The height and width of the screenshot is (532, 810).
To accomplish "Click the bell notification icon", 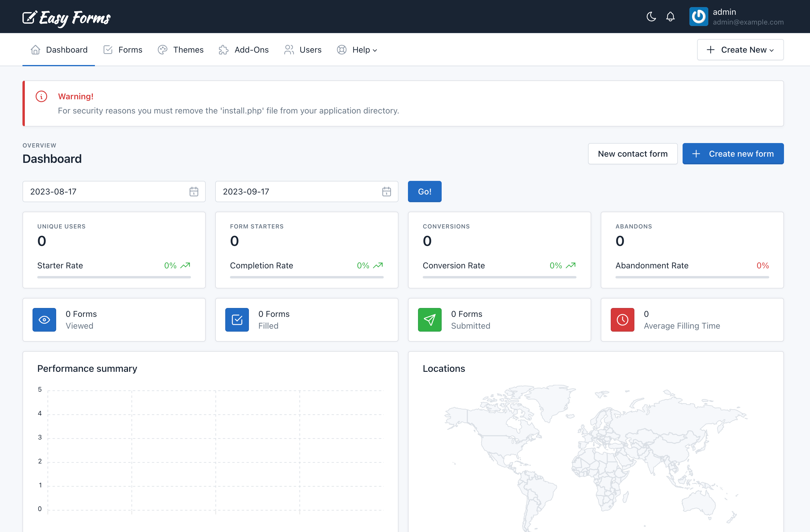I will tap(671, 17).
